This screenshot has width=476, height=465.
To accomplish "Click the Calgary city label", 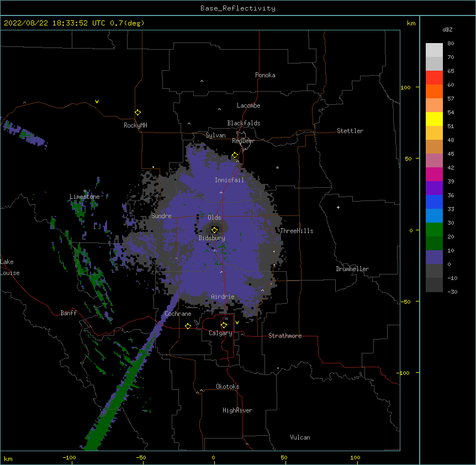I will pos(220,333).
